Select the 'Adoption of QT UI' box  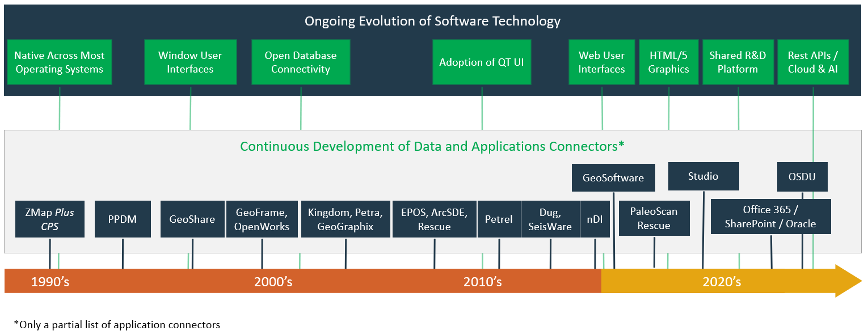pyautogui.click(x=482, y=62)
